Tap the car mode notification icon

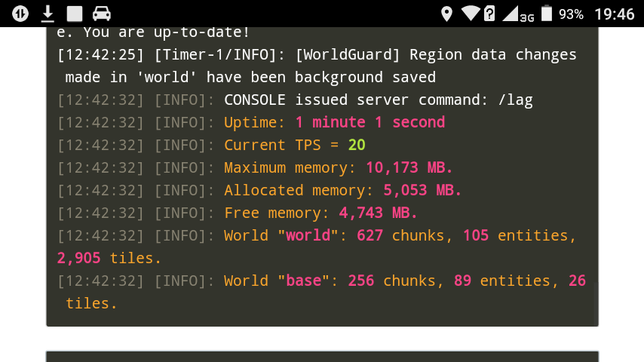click(102, 14)
